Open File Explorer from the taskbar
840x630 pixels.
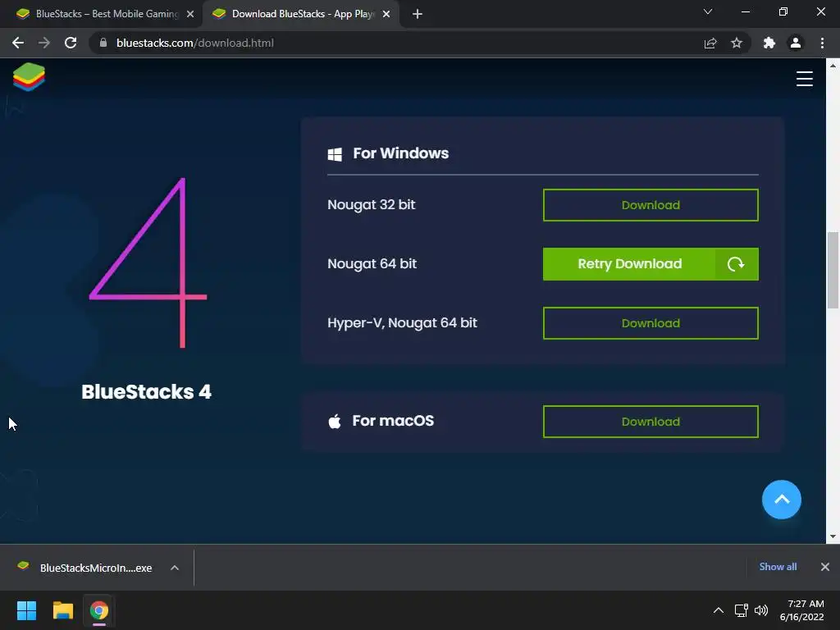tap(62, 610)
